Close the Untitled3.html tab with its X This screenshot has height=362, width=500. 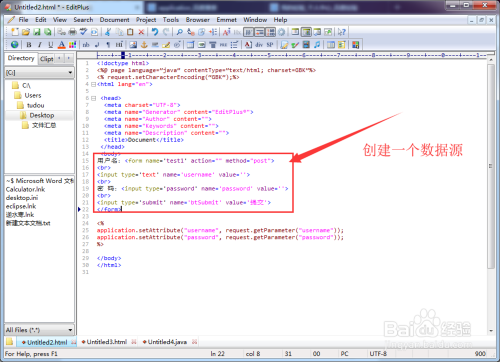tap(134, 342)
